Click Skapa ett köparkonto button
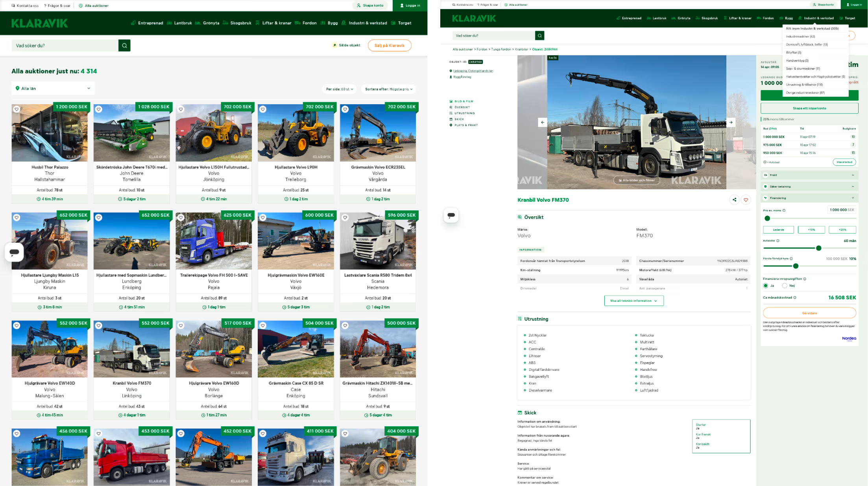The height and width of the screenshot is (486, 868). (x=809, y=108)
